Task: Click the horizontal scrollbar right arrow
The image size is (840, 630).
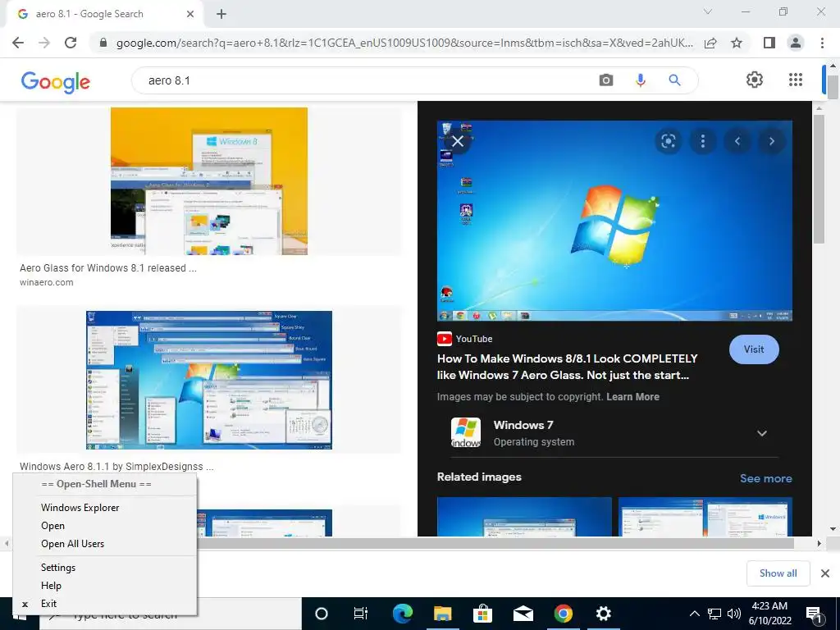Action: pyautogui.click(x=819, y=543)
